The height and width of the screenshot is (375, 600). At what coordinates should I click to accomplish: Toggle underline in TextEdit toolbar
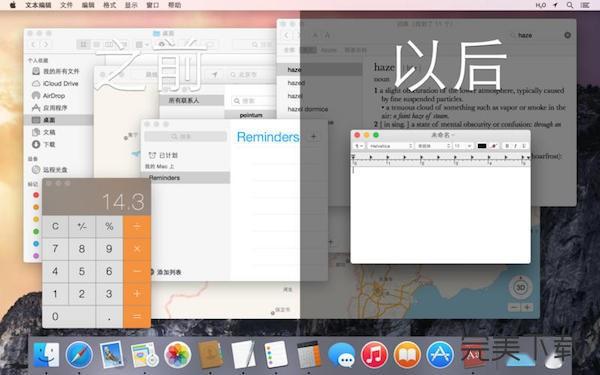tap(524, 146)
